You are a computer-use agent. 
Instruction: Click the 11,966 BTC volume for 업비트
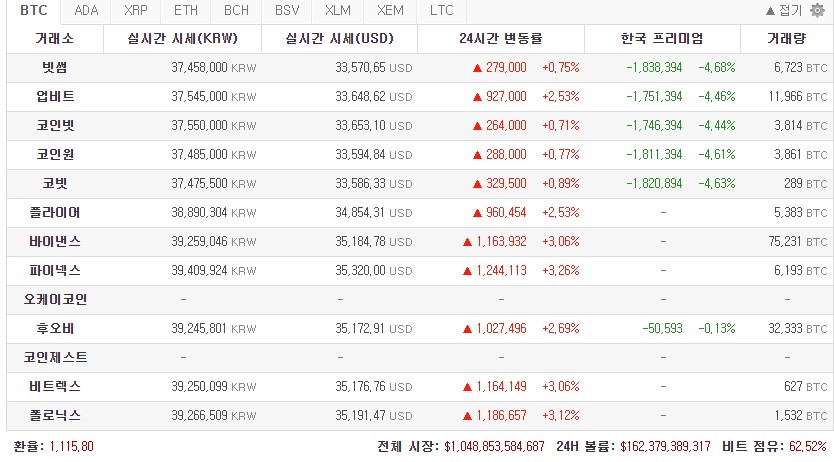point(798,96)
